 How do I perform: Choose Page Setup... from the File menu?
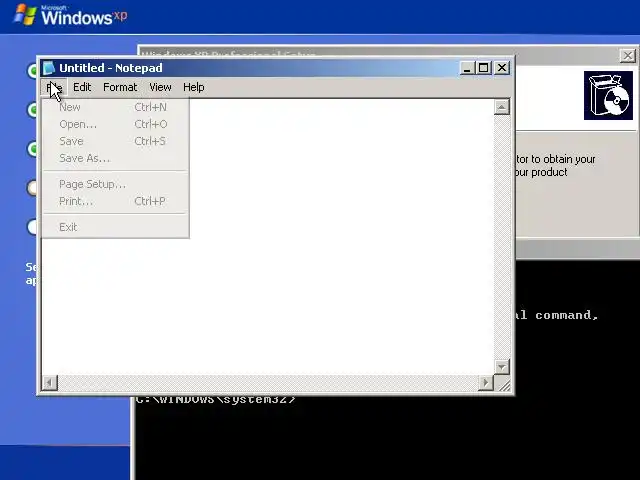116,184
